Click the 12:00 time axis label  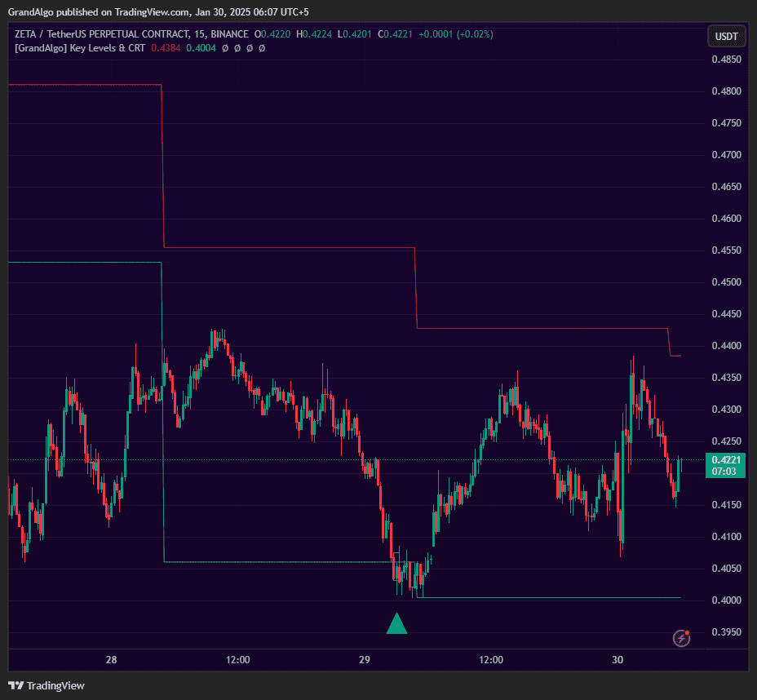tap(237, 660)
